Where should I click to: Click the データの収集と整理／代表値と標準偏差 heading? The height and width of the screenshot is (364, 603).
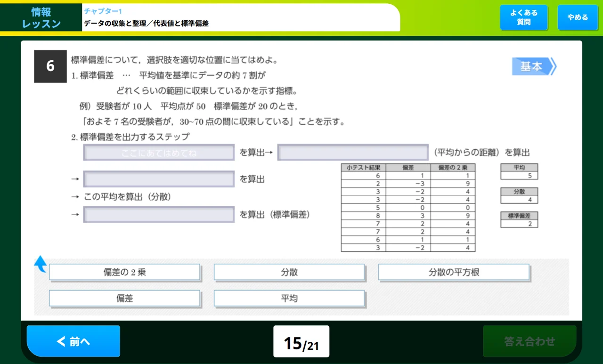coord(146,23)
